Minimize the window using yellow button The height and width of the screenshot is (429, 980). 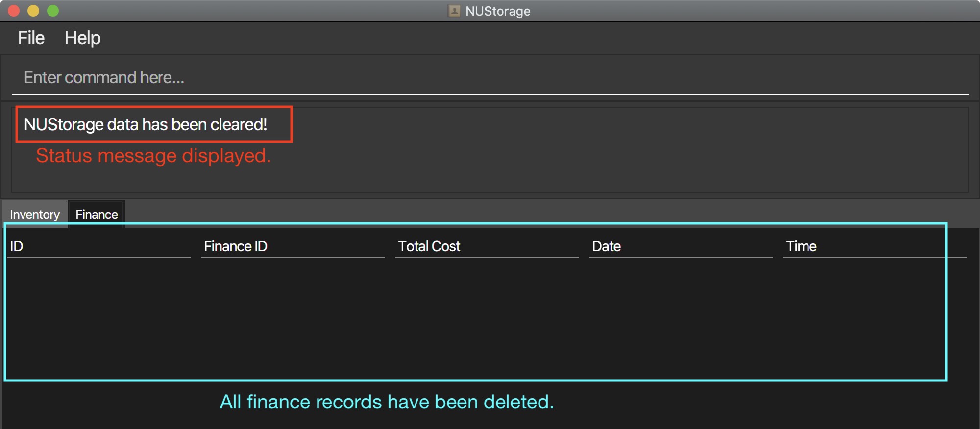[x=33, y=11]
